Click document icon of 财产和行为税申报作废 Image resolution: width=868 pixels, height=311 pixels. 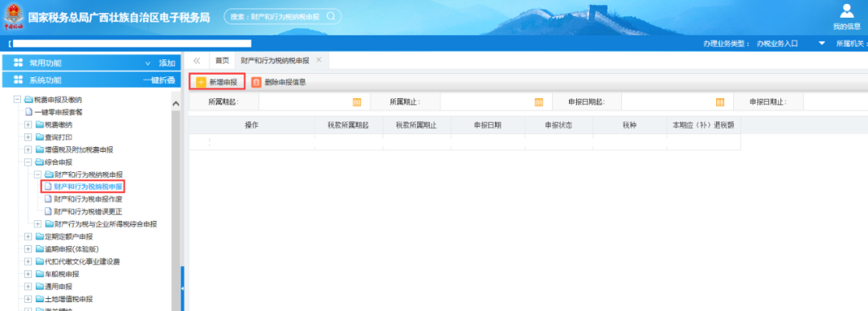(47, 199)
